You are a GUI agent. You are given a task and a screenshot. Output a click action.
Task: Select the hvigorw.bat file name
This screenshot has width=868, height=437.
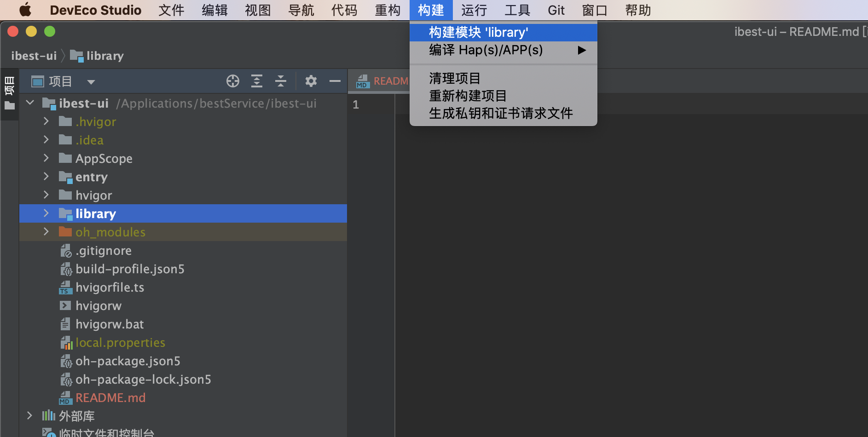[110, 324]
